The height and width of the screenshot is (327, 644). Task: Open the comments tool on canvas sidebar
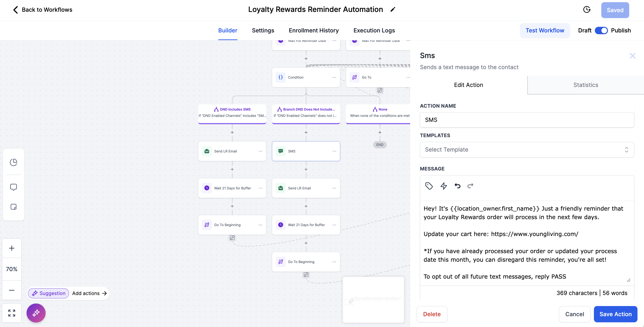click(14, 187)
